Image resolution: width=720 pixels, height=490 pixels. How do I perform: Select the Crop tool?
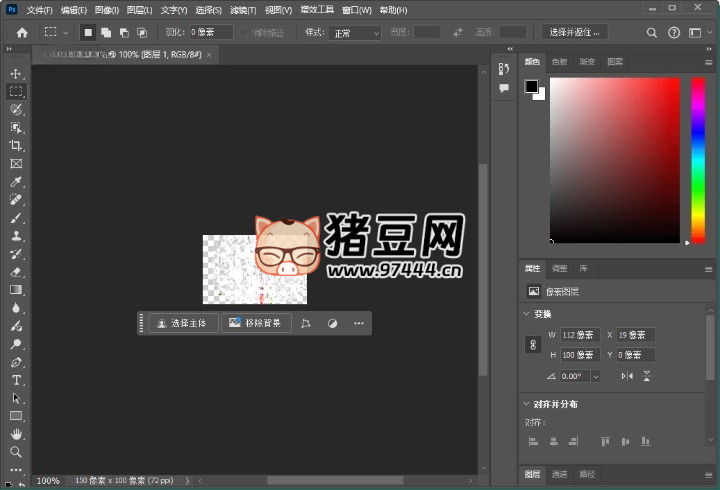(16, 146)
